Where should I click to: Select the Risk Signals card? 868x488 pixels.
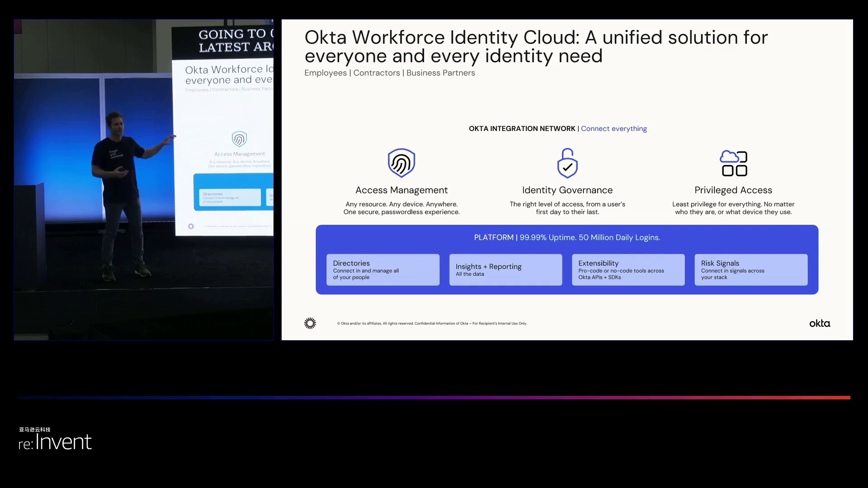[x=750, y=270]
